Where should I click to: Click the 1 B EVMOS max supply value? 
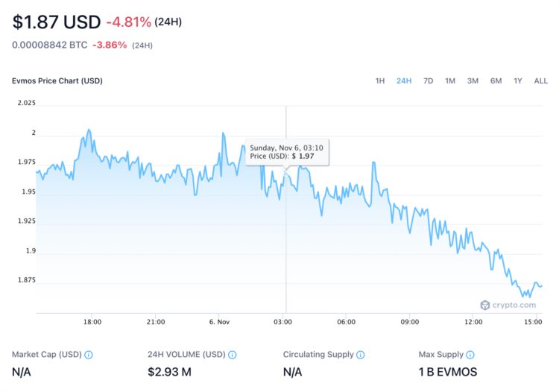click(x=449, y=372)
